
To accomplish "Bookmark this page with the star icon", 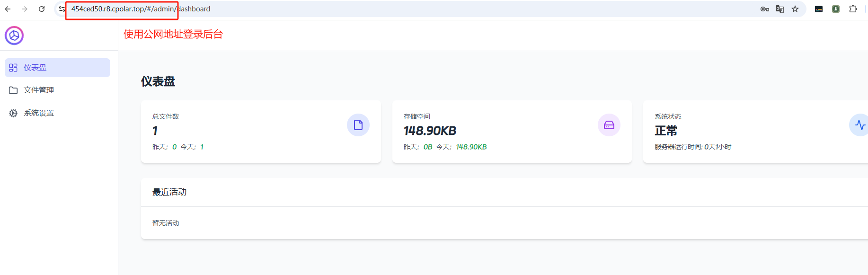I will click(795, 9).
